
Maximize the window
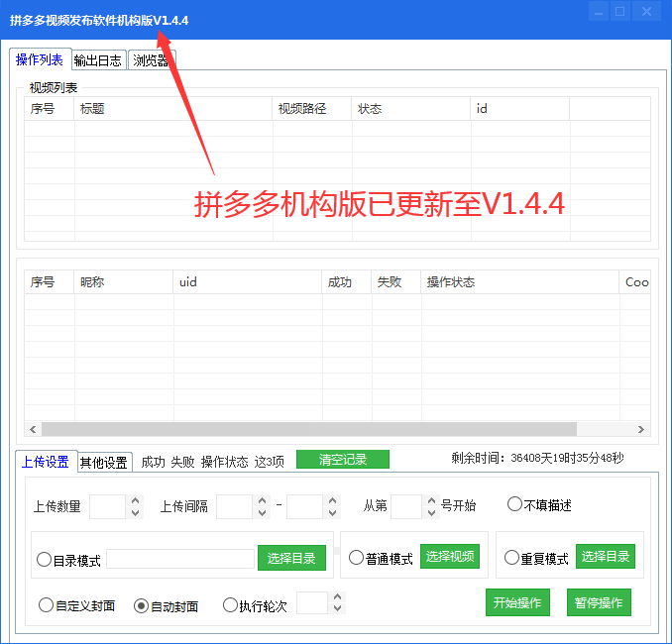coord(619,12)
